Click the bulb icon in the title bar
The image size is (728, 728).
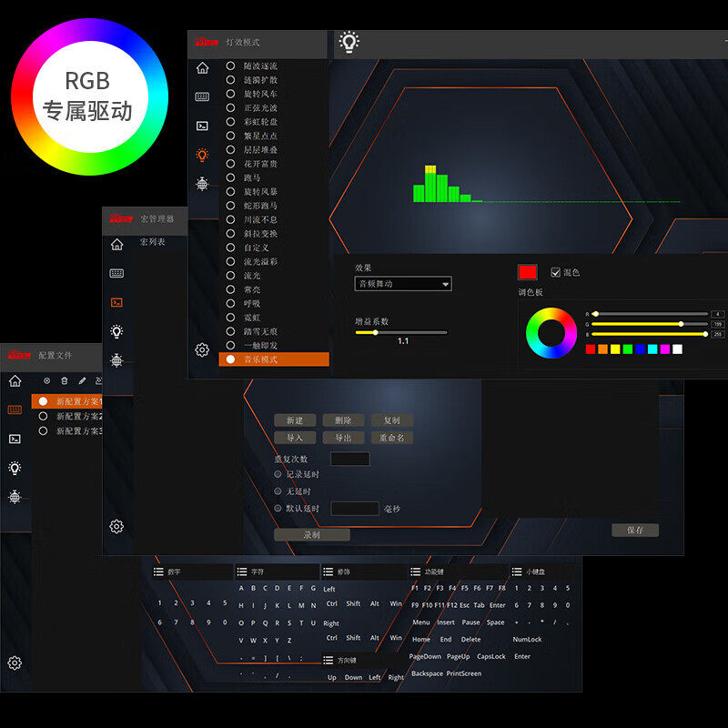coord(350,43)
